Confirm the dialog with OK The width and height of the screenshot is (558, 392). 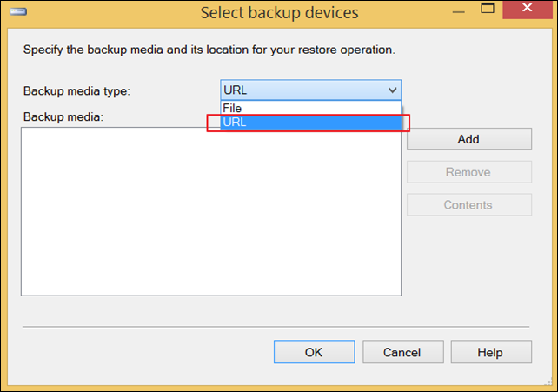(x=315, y=352)
